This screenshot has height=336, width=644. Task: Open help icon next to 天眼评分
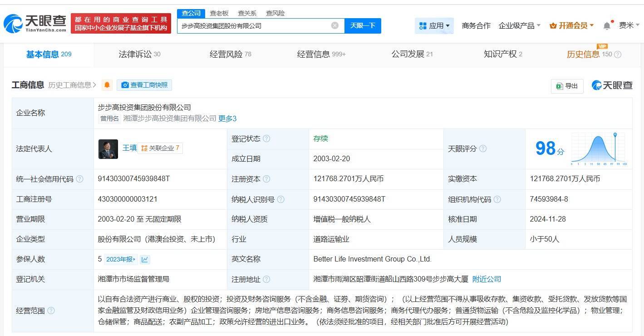coord(483,148)
